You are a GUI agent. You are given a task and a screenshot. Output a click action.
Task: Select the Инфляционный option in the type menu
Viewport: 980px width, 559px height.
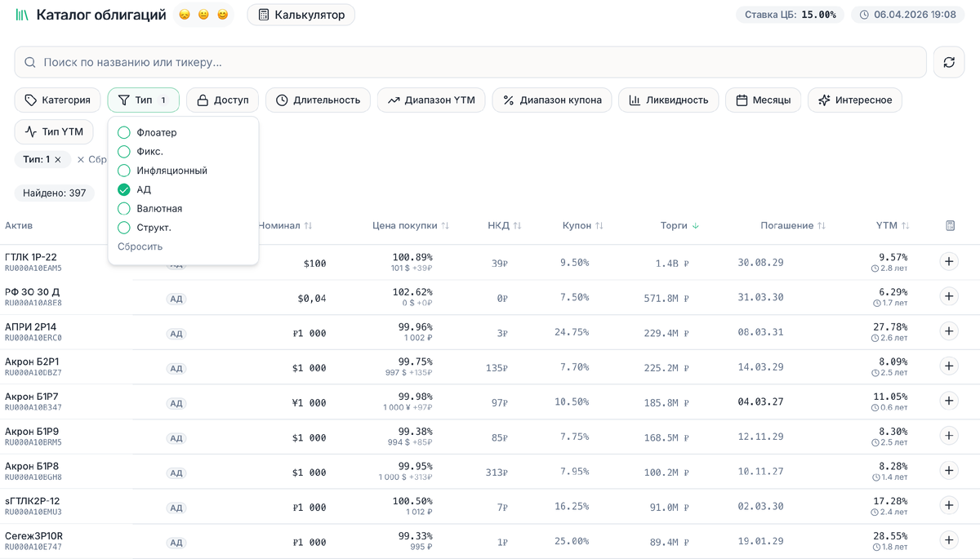(x=124, y=171)
